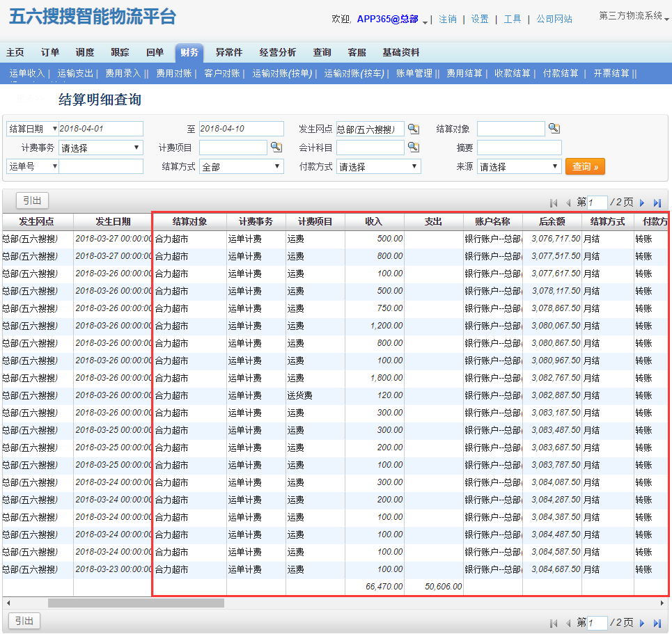Viewport: 672px width, 634px height.
Task: Open 付款结算 submenu item
Action: (x=561, y=73)
